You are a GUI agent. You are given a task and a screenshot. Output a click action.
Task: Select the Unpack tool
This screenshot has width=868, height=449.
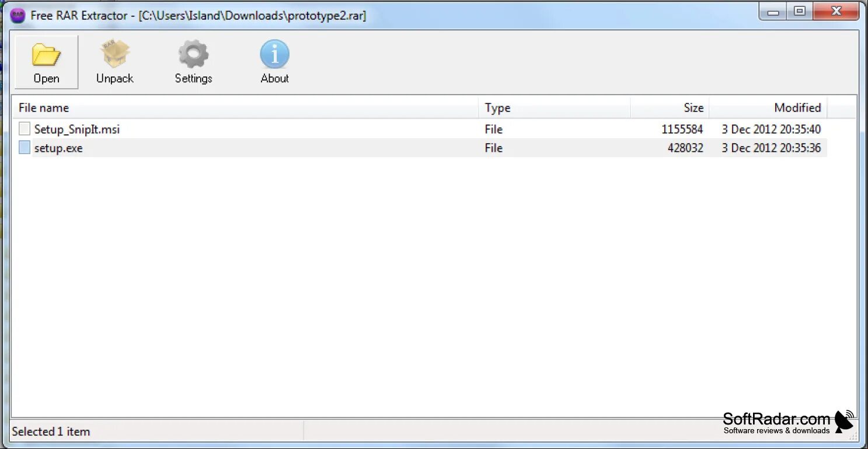(x=114, y=61)
